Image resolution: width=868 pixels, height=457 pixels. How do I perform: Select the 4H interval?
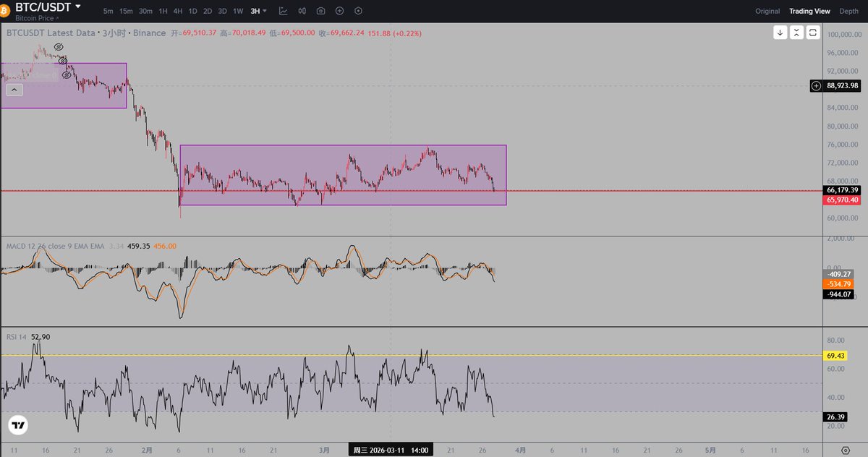(x=178, y=11)
